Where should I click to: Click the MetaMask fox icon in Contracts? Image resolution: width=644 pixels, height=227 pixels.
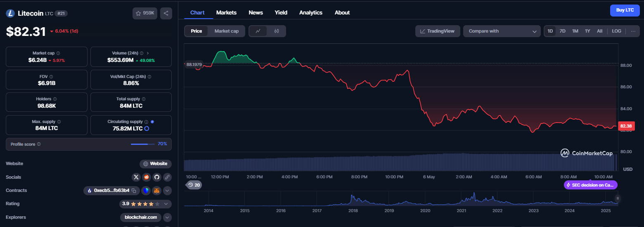[x=157, y=191]
